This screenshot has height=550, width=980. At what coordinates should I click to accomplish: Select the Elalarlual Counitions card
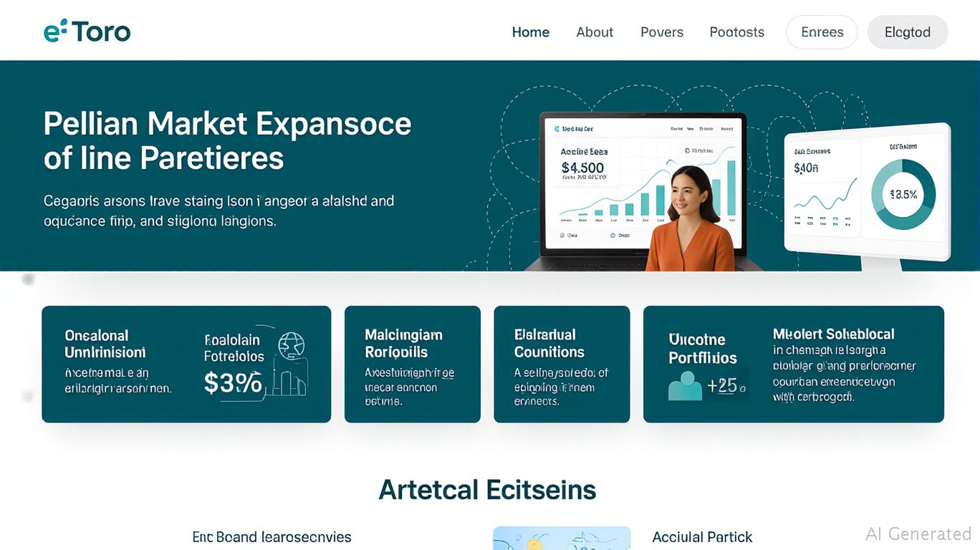562,364
